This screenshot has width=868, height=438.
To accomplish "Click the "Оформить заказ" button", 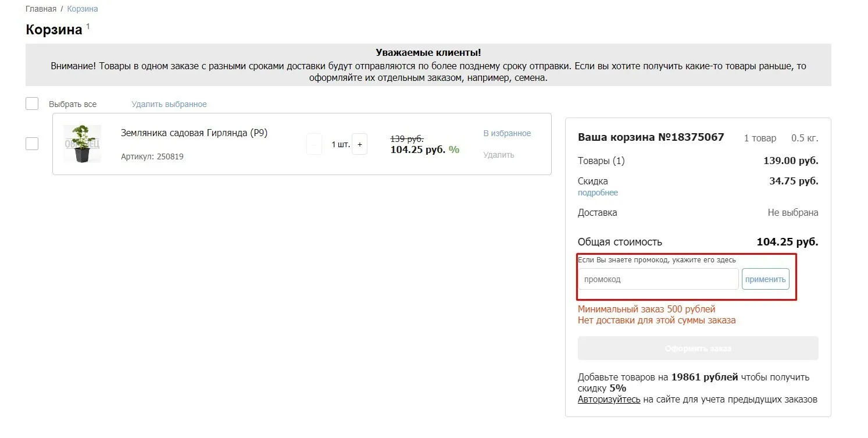I will click(x=698, y=348).
